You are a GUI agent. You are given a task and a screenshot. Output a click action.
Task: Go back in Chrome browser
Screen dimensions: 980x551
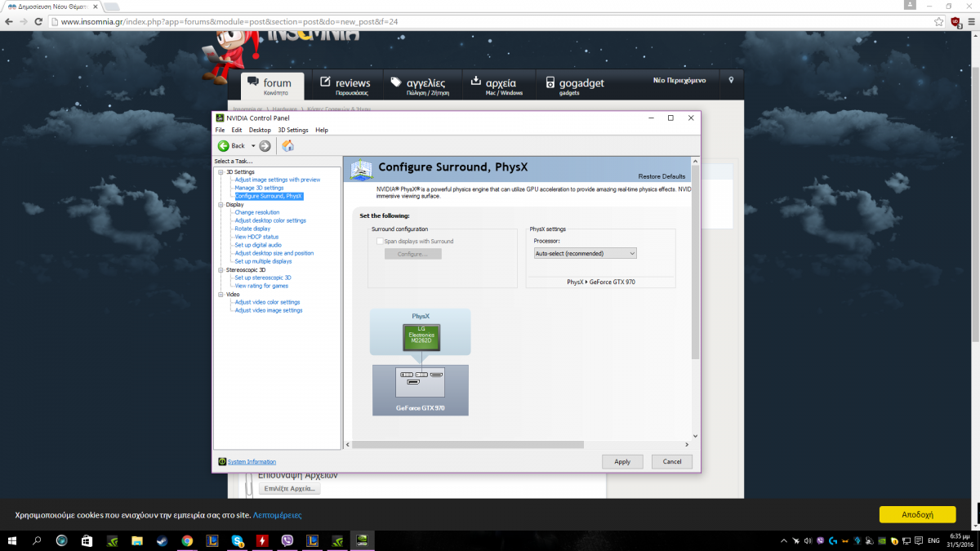tap(9, 22)
